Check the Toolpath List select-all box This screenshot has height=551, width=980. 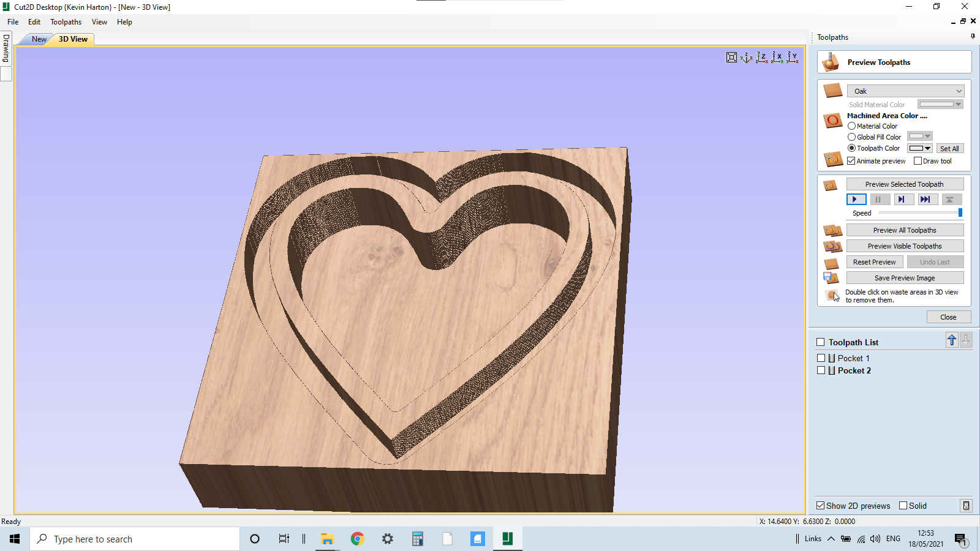point(821,342)
